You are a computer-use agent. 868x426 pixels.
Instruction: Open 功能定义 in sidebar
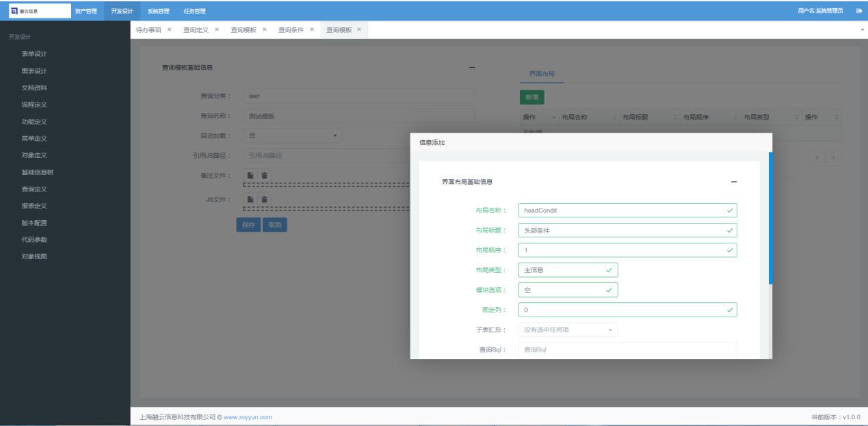tap(34, 122)
